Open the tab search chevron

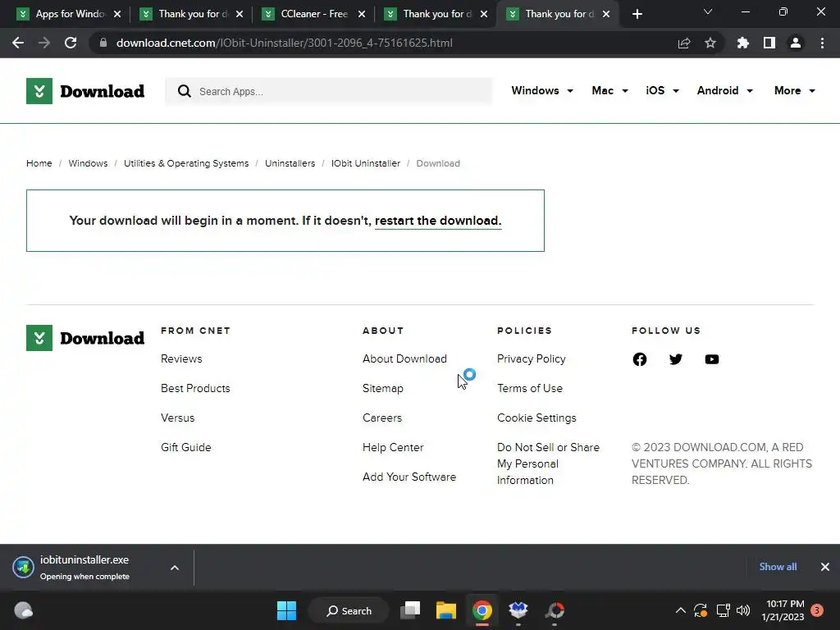pos(708,11)
